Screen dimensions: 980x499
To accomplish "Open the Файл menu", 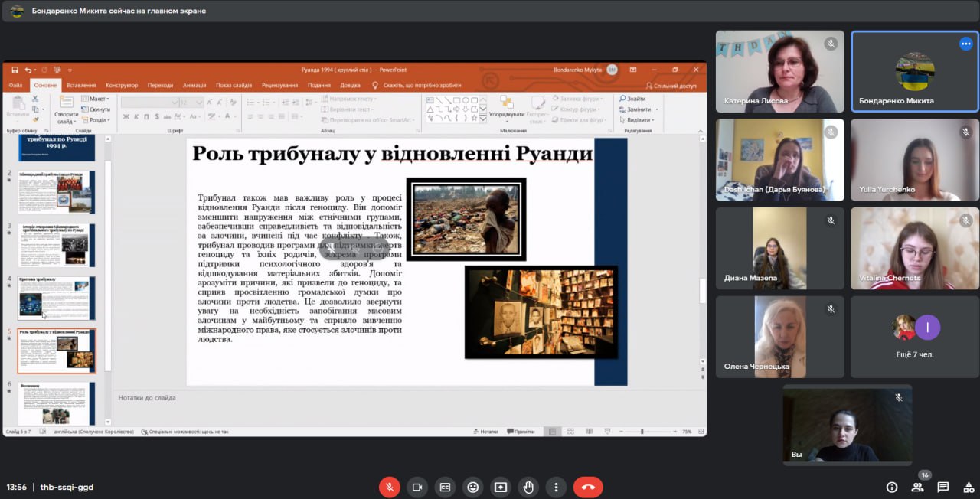I will [x=16, y=86].
